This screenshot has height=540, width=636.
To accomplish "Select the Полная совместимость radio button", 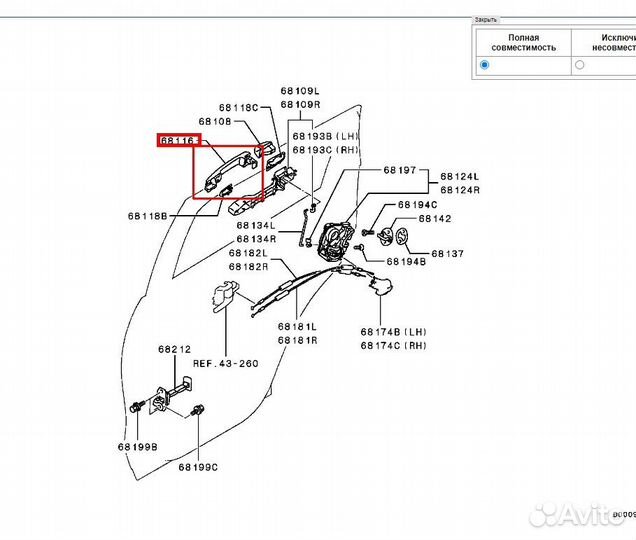I will (x=485, y=65).
